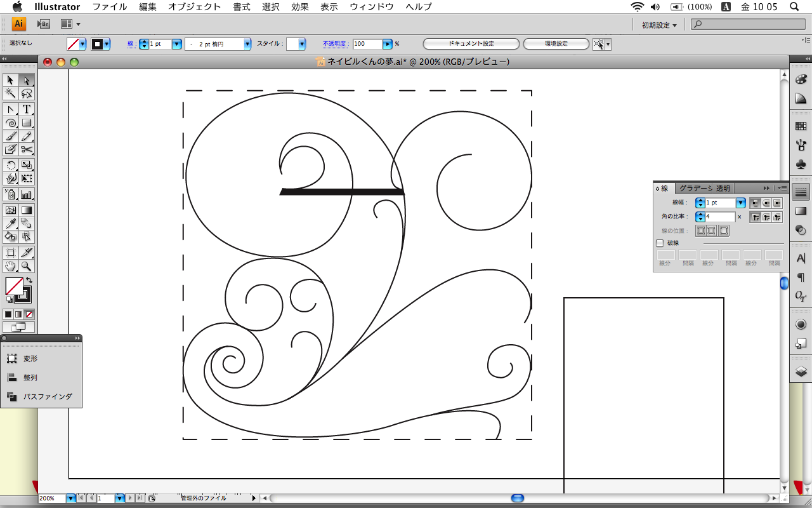Swap fill and stroke colors

[x=29, y=280]
